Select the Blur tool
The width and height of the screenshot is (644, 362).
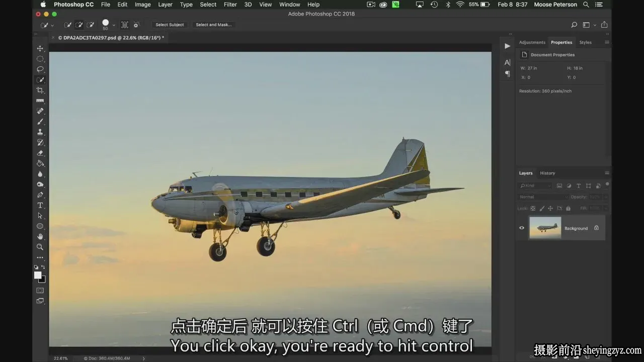pyautogui.click(x=40, y=174)
